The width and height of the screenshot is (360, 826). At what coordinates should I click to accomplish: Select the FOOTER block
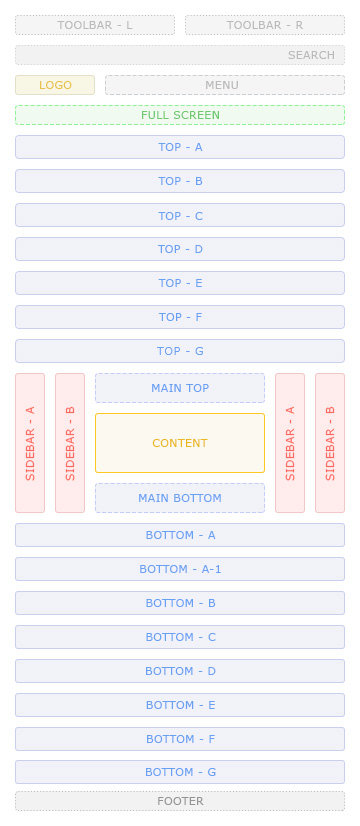180,801
